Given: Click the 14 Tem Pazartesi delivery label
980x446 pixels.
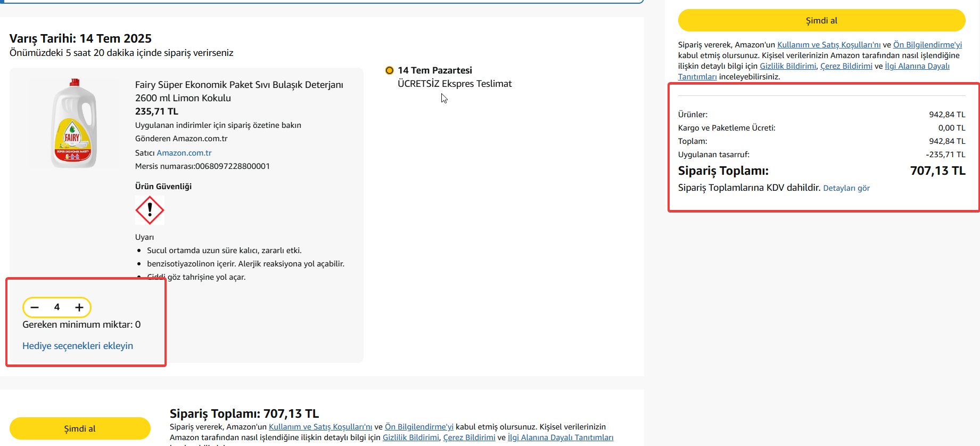Looking at the screenshot, I should click(x=435, y=70).
